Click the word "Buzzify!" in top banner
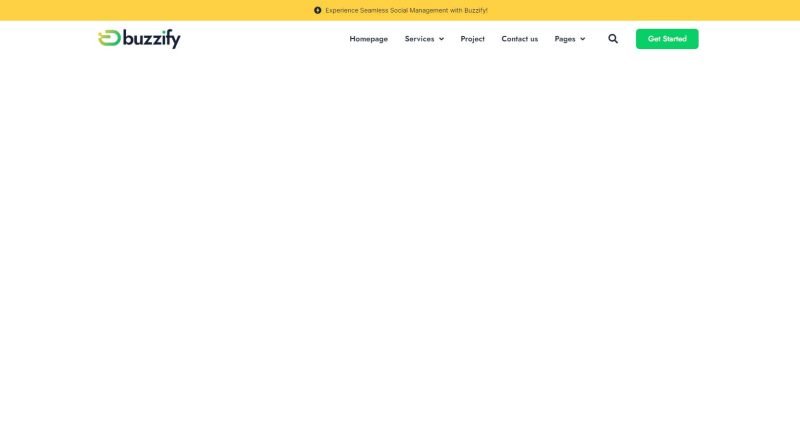 coord(476,10)
